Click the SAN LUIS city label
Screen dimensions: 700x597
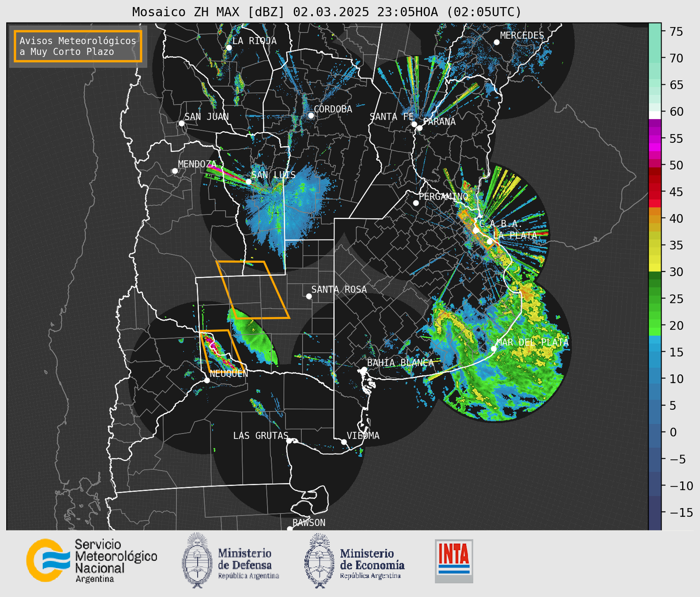pos(273,175)
